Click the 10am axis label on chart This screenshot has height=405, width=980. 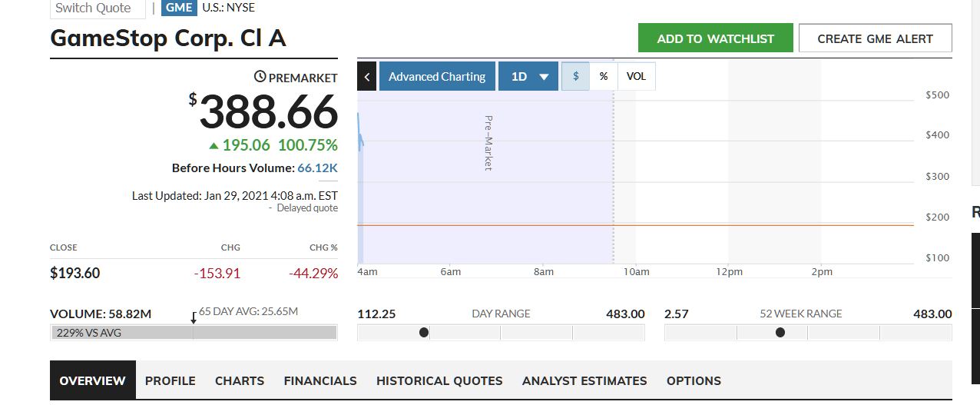pos(637,272)
